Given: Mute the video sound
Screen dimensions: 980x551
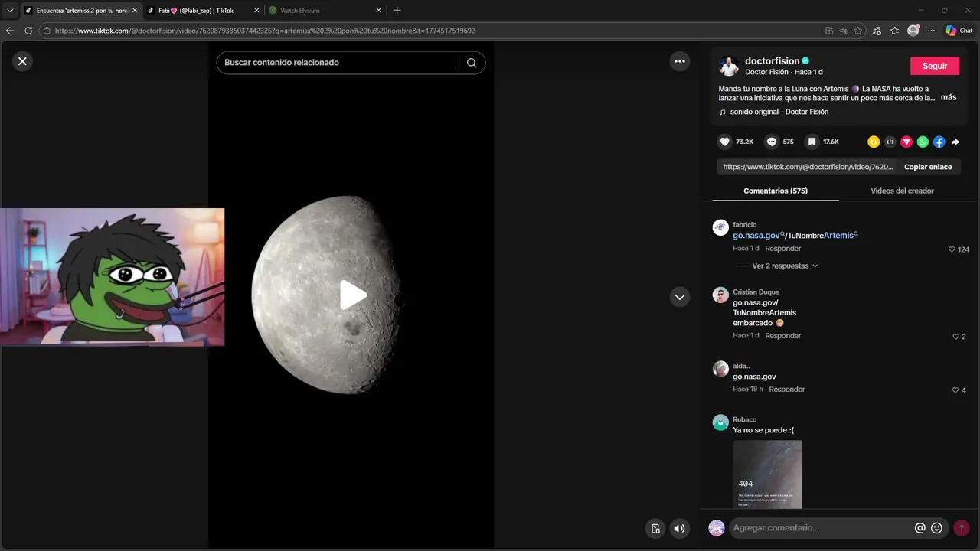Looking at the screenshot, I should click(679, 528).
